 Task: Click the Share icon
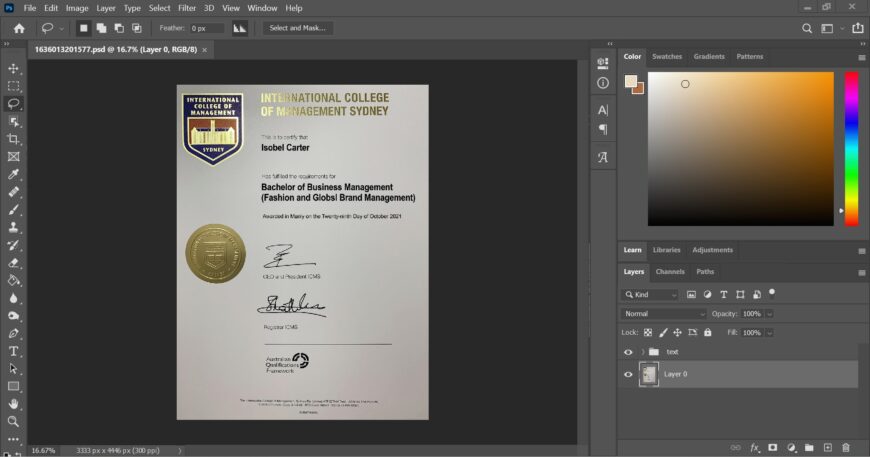pyautogui.click(x=858, y=28)
